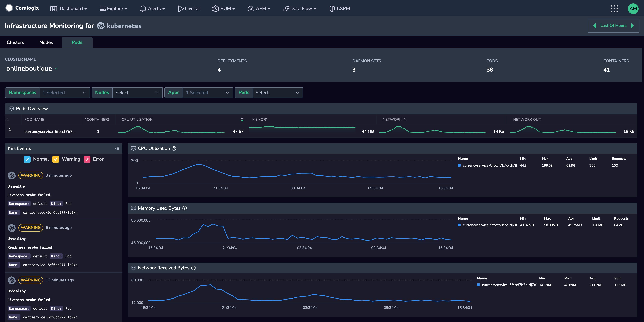644x322 pixels.
Task: Click the Kubernetes wheel icon in title
Action: point(101,26)
